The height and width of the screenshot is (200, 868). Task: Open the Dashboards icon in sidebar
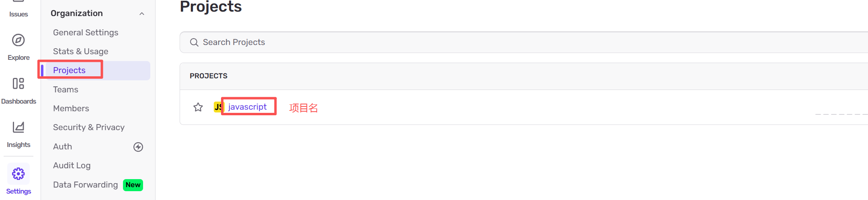[x=18, y=84]
